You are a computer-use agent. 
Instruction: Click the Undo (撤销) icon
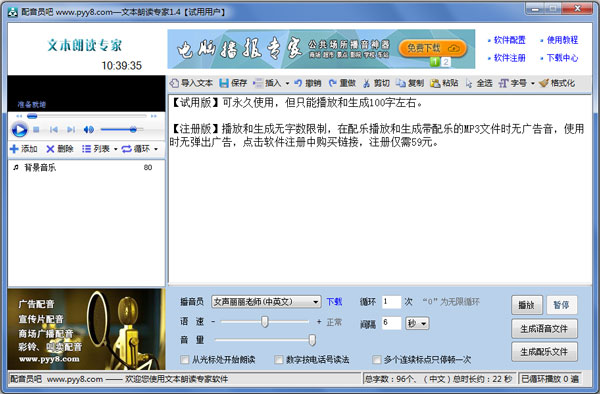tap(298, 83)
